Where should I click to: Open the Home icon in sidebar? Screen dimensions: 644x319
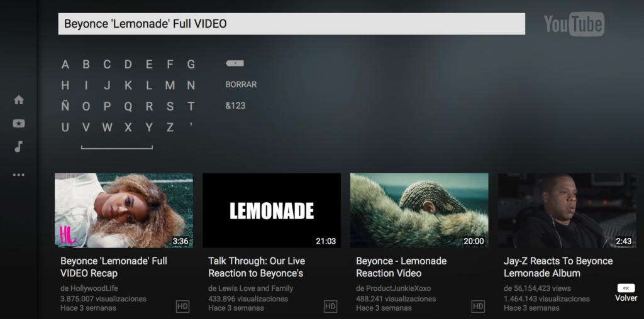(18, 100)
